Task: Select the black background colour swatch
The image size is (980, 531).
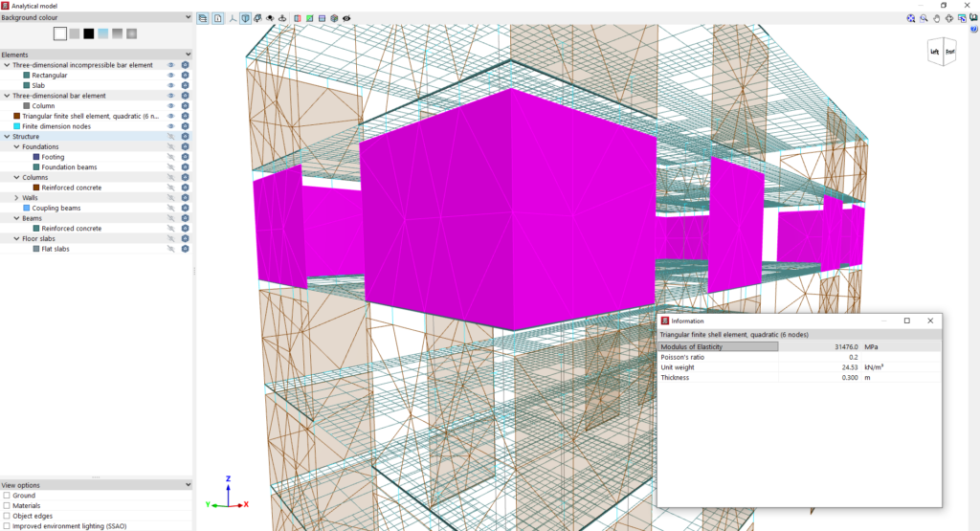Action: [x=89, y=33]
